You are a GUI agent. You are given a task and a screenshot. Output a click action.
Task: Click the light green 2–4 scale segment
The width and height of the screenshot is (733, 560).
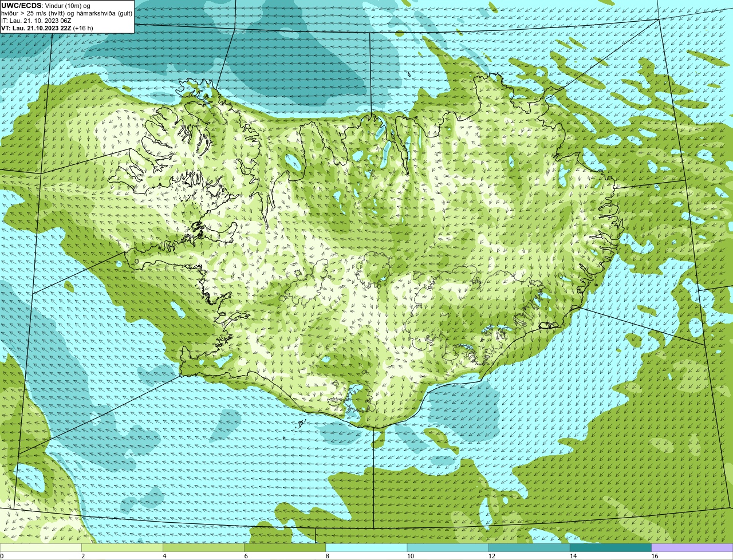click(x=123, y=547)
